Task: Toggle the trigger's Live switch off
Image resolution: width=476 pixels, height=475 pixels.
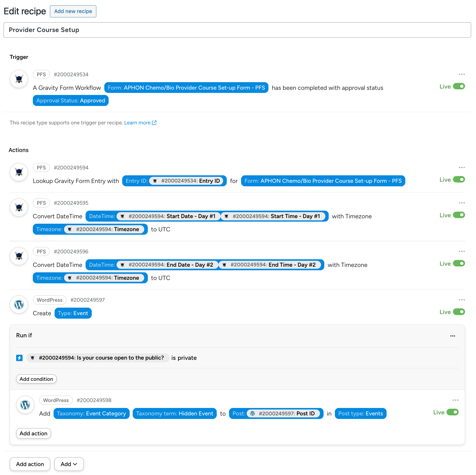Action: coord(459,87)
